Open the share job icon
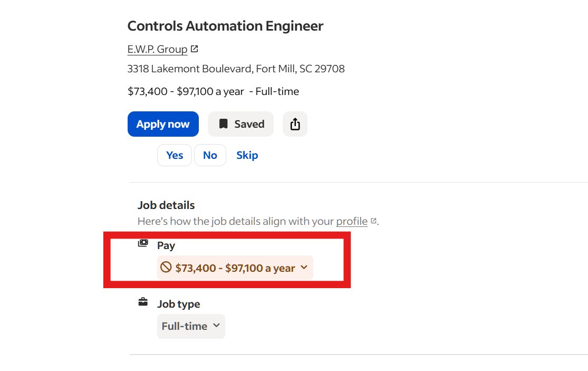Viewport: 588px width, 371px height. (295, 124)
